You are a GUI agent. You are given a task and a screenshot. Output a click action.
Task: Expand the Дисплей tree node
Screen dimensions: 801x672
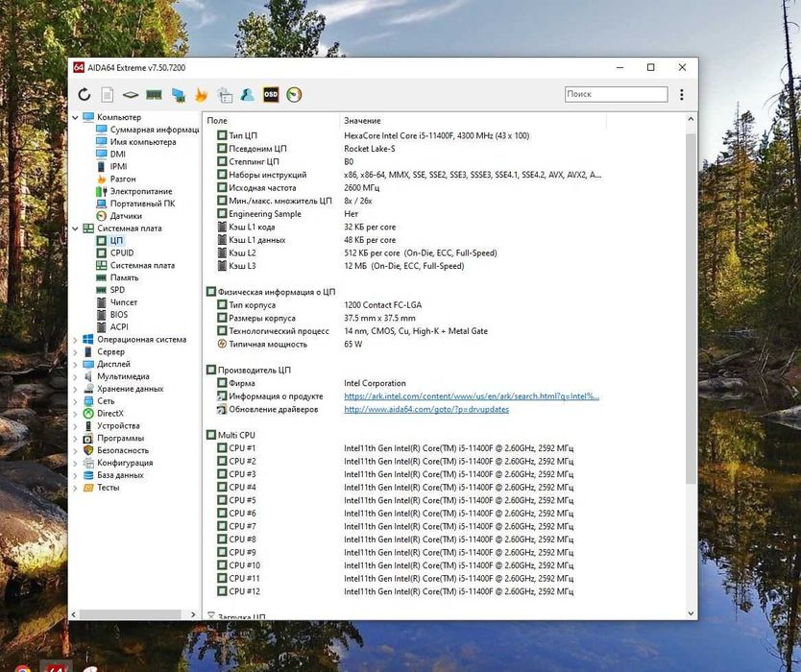76,365
